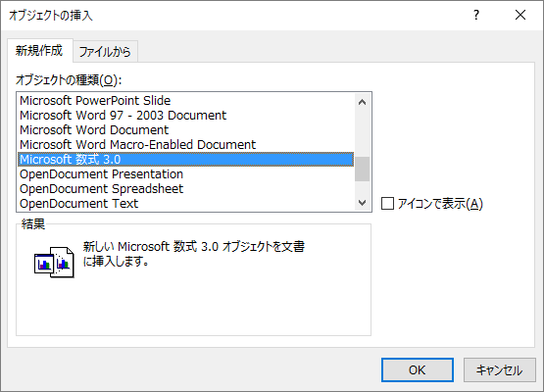Image resolution: width=544 pixels, height=392 pixels.
Task: Switch to the ファイルから tab
Action: point(105,52)
